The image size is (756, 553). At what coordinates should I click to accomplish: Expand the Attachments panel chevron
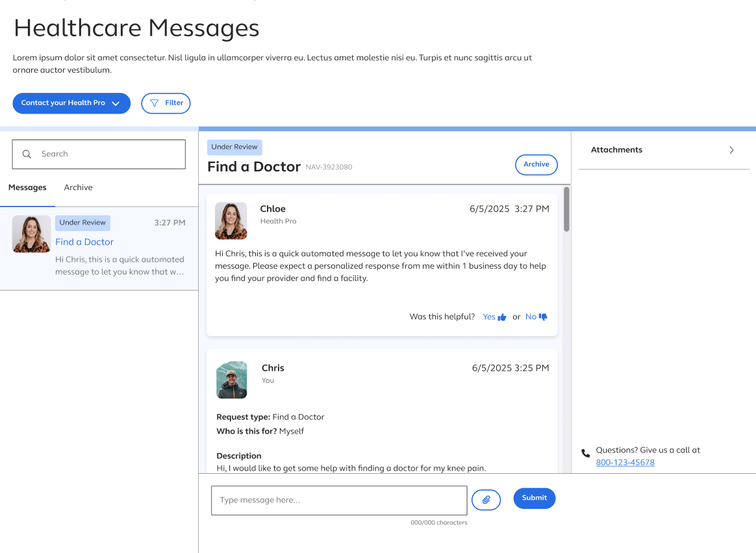point(731,150)
